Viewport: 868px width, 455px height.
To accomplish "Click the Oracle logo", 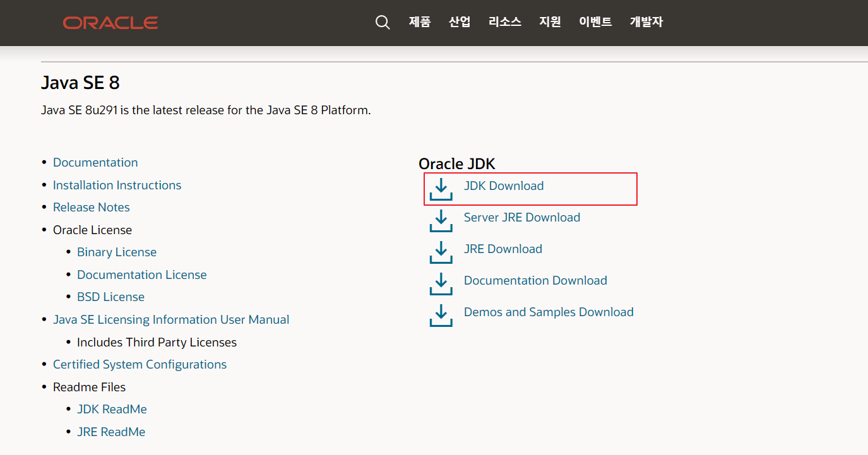I will click(x=110, y=23).
